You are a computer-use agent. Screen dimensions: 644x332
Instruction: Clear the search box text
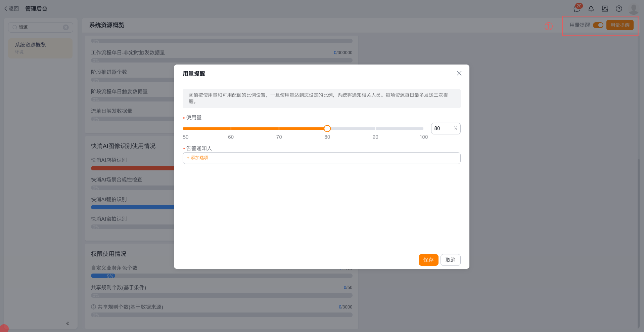click(66, 27)
